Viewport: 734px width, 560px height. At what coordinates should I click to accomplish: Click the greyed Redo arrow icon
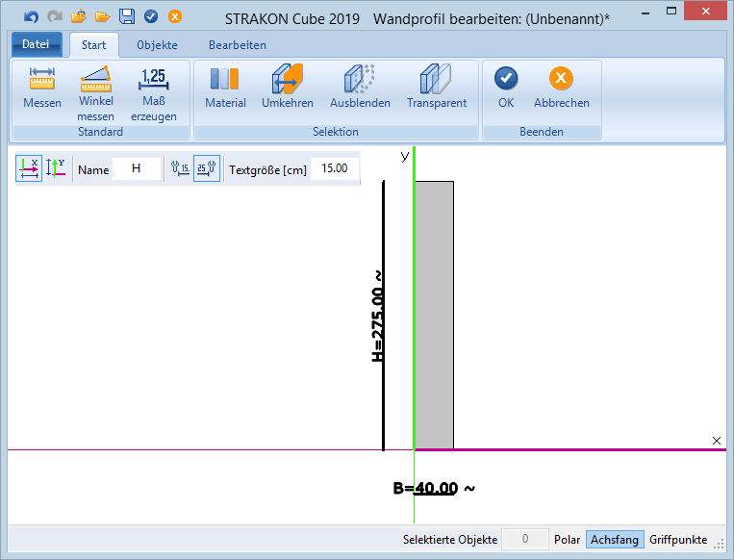(x=55, y=17)
